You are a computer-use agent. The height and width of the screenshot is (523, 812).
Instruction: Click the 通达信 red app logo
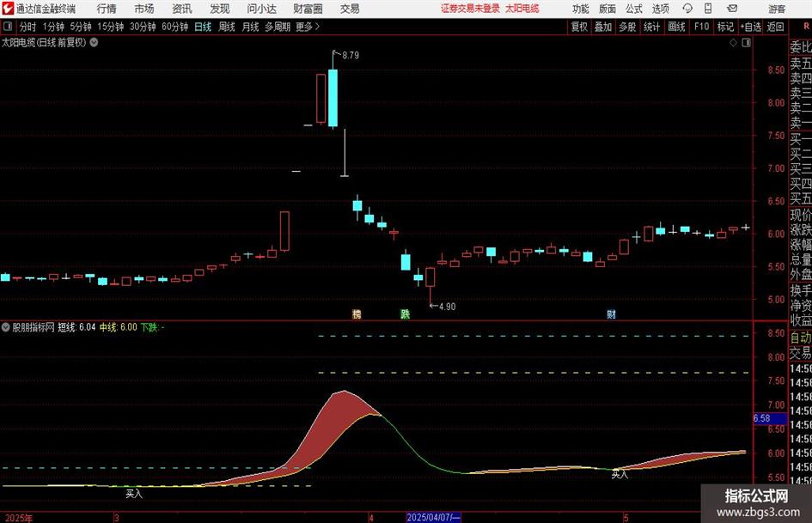8,9
